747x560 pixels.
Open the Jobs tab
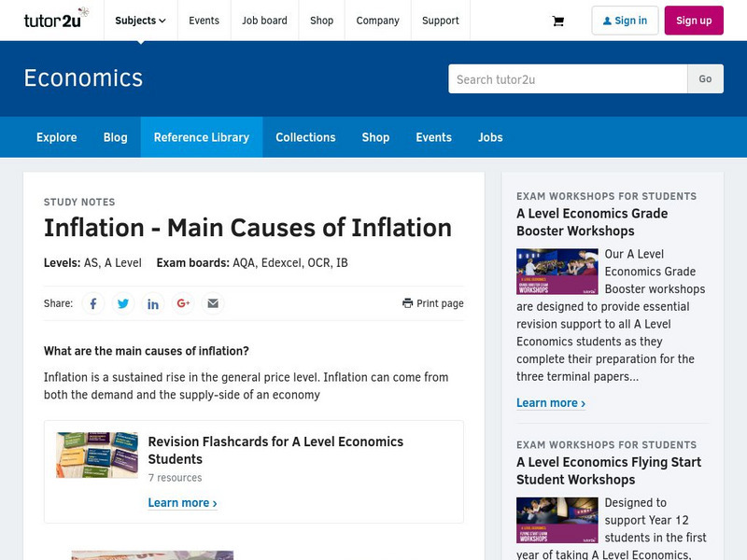[x=490, y=137]
